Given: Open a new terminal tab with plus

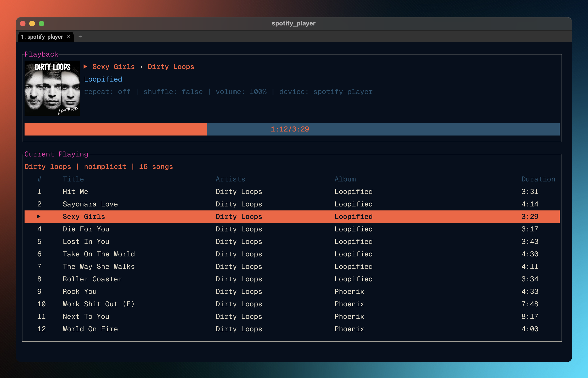Looking at the screenshot, I should pyautogui.click(x=80, y=37).
